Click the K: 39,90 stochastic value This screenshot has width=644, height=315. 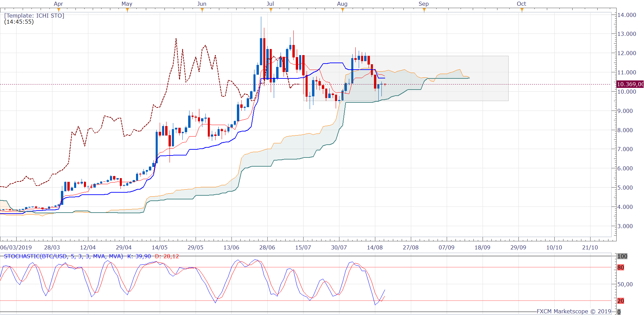(139, 256)
